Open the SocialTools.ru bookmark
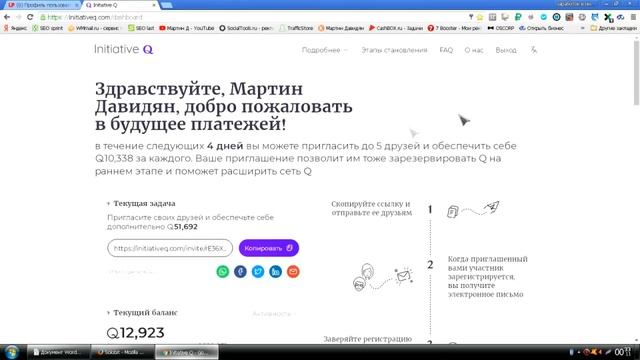This screenshot has height=360, width=640. click(x=247, y=28)
